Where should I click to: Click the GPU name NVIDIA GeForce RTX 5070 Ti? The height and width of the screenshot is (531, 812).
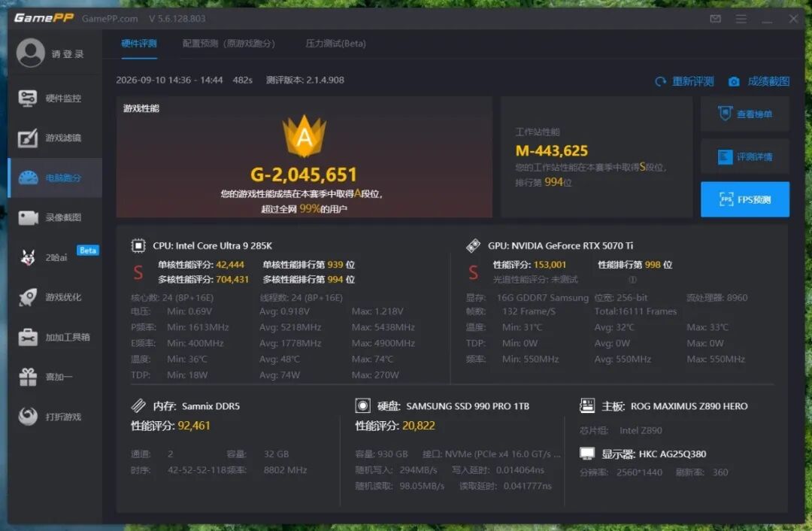(560, 245)
